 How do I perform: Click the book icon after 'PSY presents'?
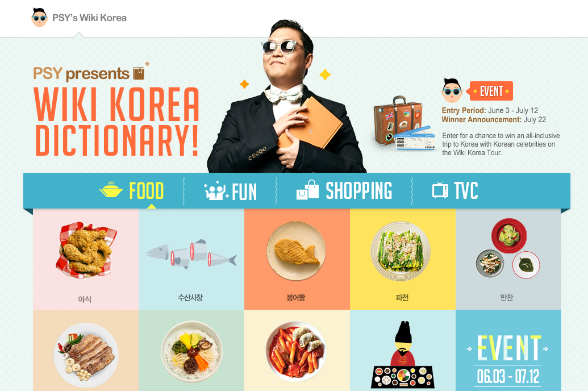pyautogui.click(x=139, y=73)
